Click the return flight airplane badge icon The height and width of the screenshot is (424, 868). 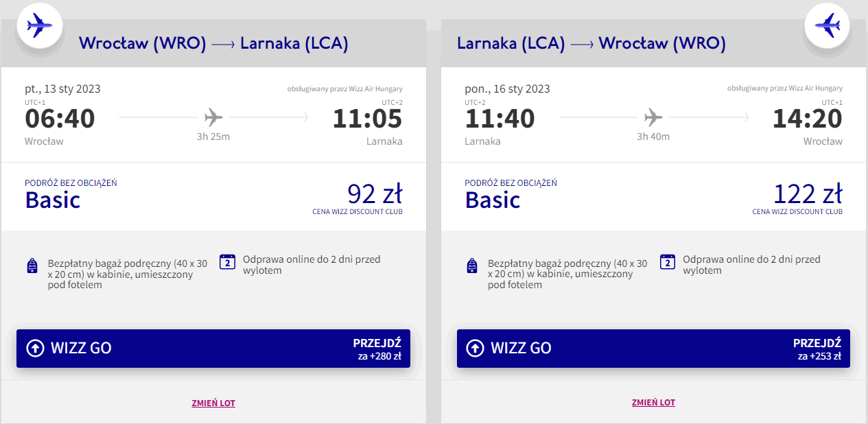pyautogui.click(x=827, y=27)
